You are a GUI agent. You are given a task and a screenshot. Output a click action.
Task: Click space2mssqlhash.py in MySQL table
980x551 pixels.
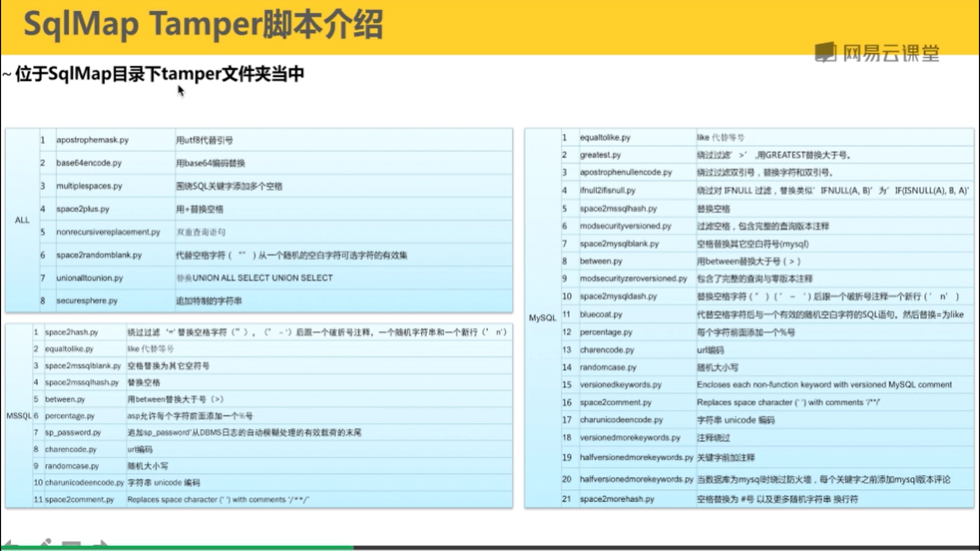[x=619, y=208]
